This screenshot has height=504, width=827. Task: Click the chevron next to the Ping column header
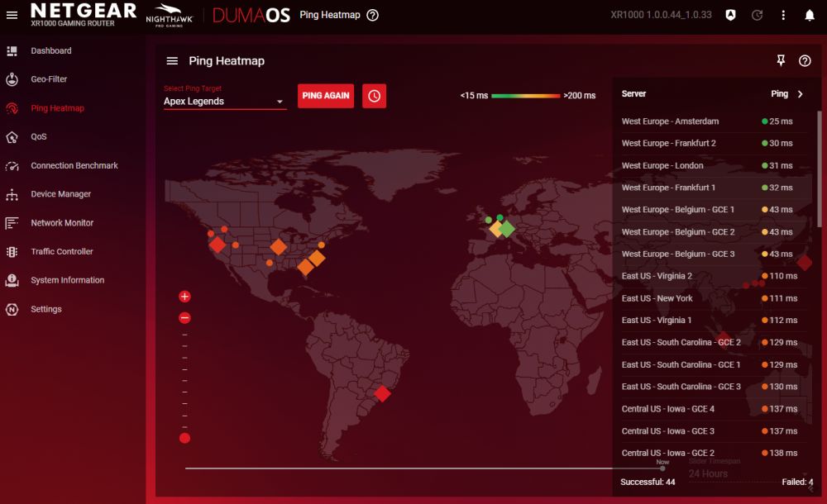[x=800, y=94]
